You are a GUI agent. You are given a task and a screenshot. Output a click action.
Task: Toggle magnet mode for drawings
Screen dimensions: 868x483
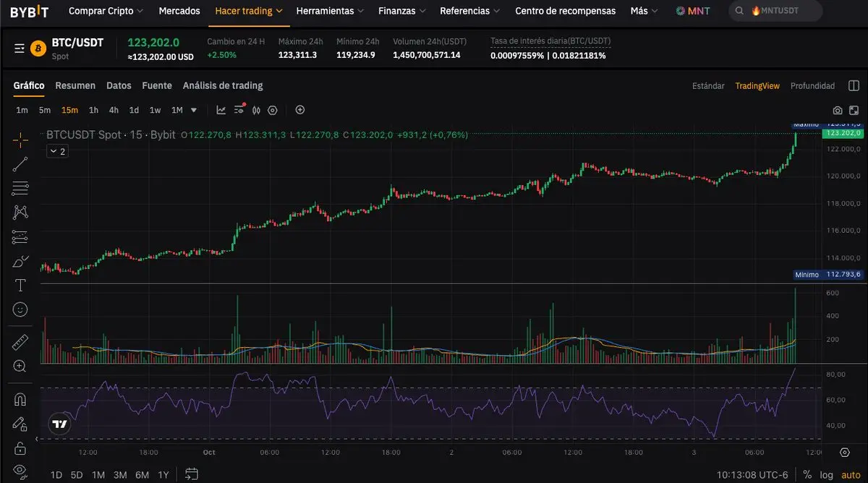pos(20,399)
